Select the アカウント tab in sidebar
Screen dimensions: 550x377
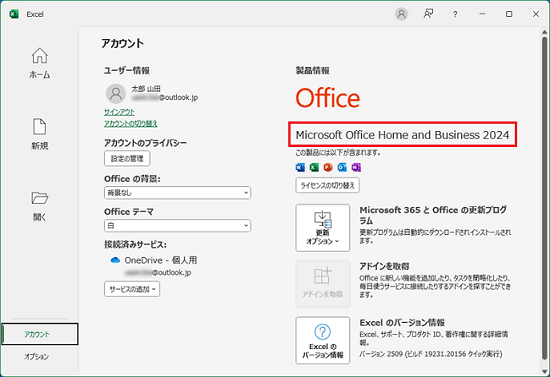(40, 334)
